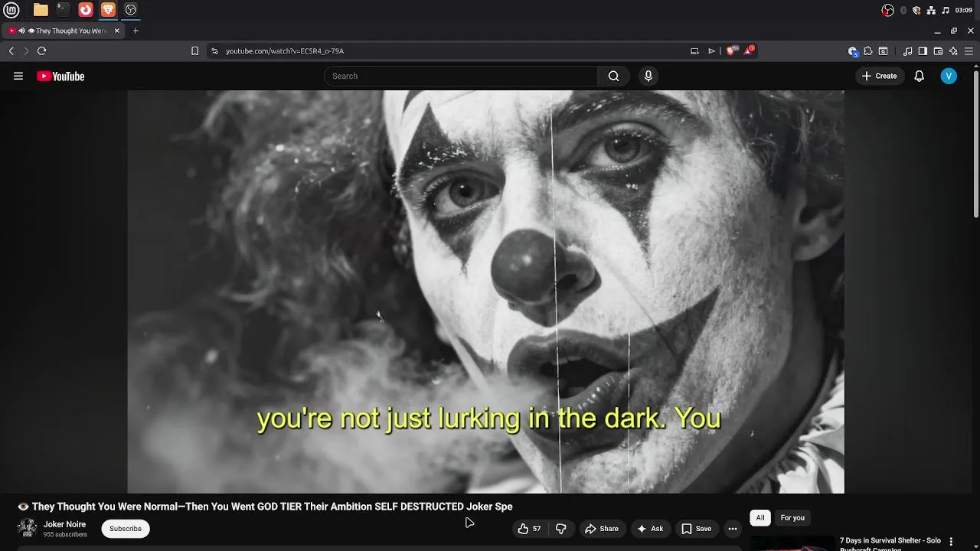Open the sound tray music note icon
The image size is (980, 551).
coord(946,10)
